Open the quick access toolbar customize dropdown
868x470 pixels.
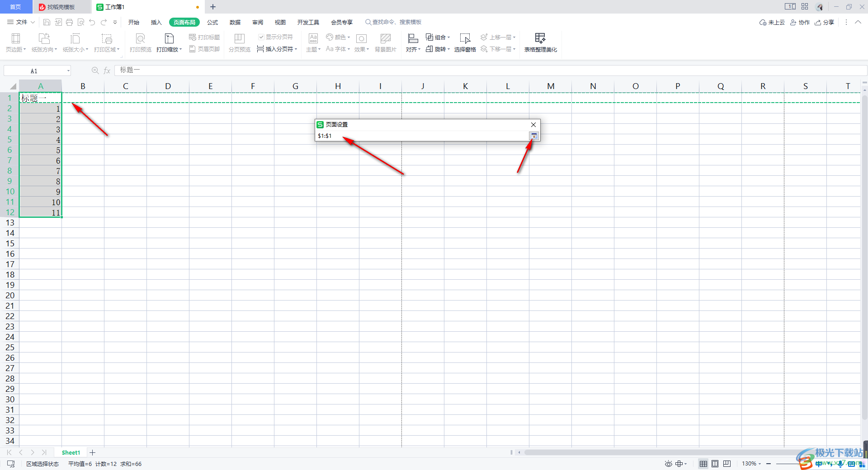115,22
